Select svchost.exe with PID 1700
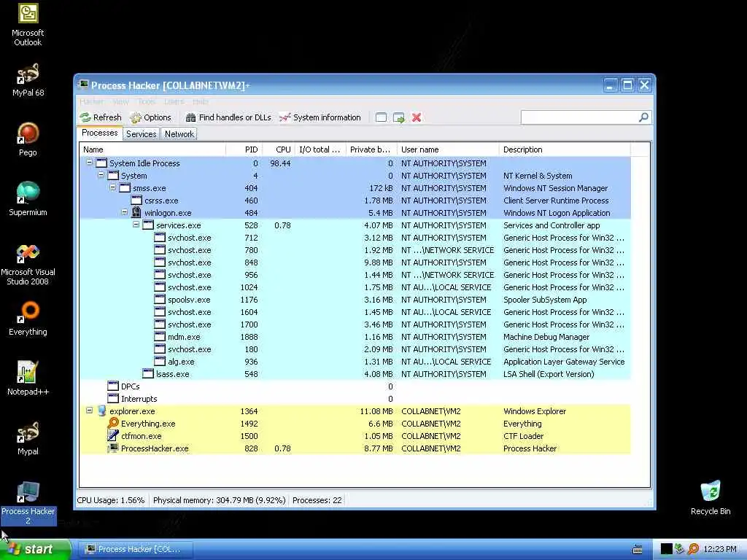The height and width of the screenshot is (560, 747). point(355,324)
